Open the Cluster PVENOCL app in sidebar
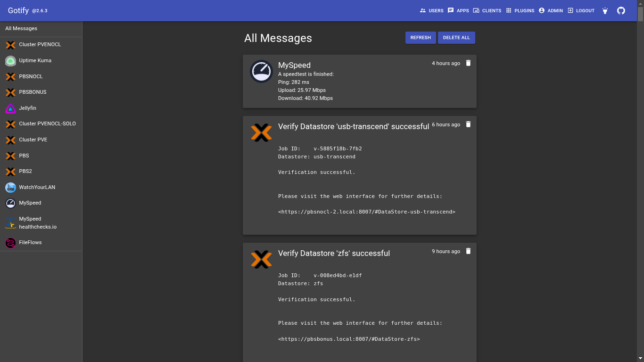 (41, 45)
